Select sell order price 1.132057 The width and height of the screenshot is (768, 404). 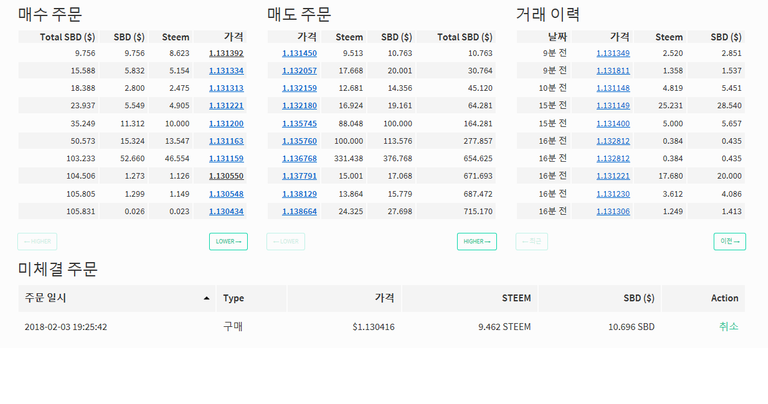tap(299, 70)
